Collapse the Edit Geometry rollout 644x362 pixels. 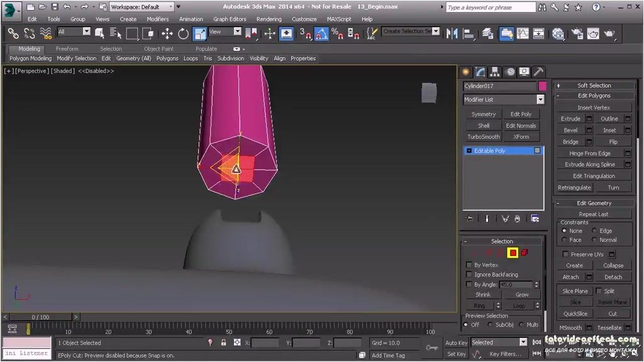click(x=594, y=203)
